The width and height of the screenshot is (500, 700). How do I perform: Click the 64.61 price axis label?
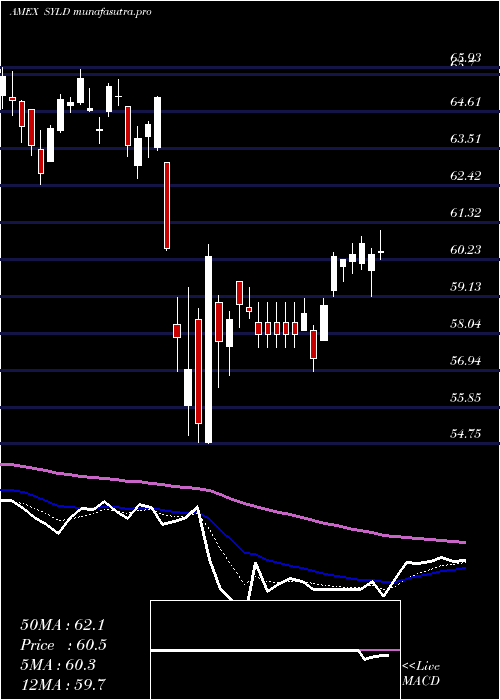click(466, 101)
